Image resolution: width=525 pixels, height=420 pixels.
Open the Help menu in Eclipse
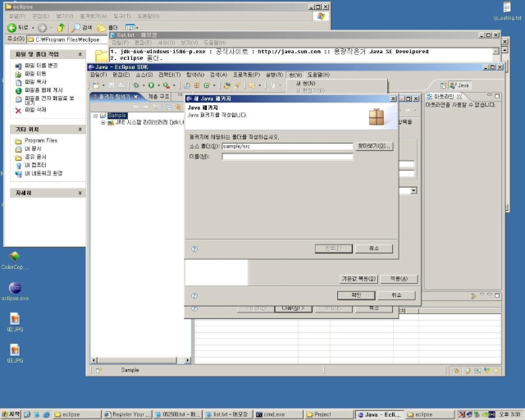click(x=319, y=75)
